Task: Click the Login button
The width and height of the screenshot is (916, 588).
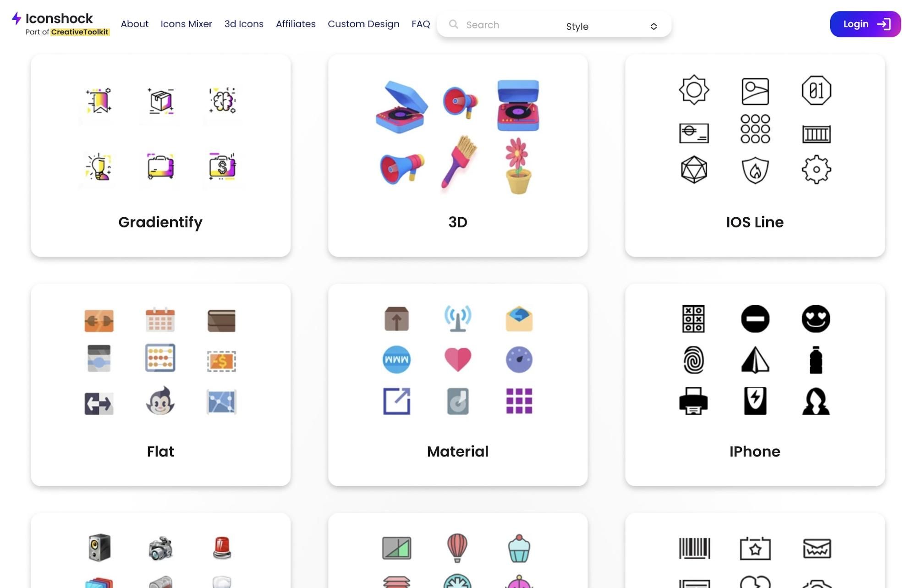Action: pyautogui.click(x=865, y=24)
